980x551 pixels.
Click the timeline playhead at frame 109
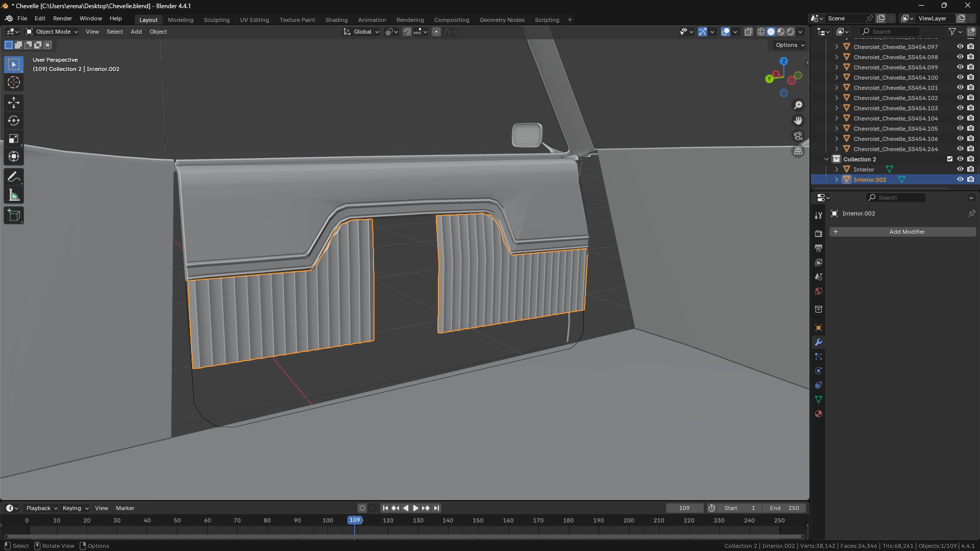[355, 520]
